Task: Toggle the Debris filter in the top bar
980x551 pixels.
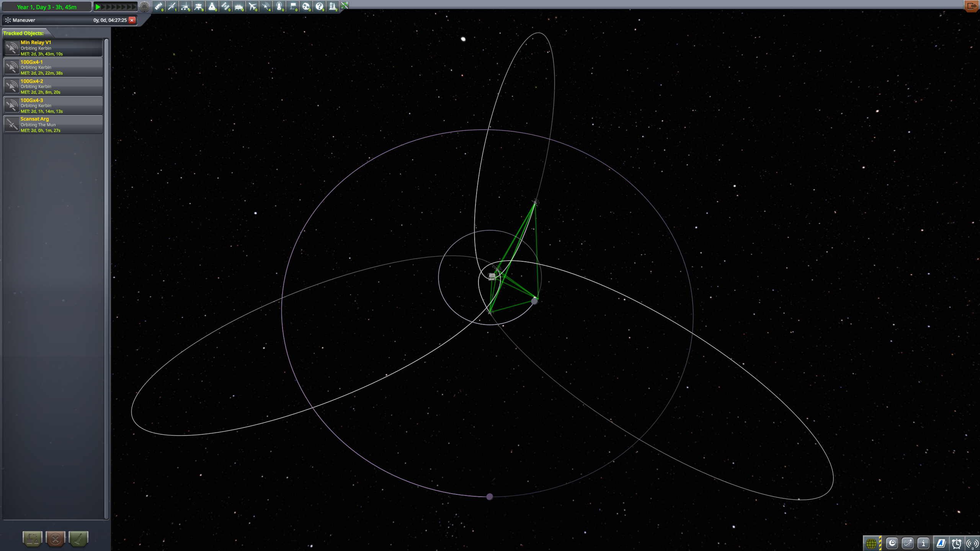Action: [x=158, y=6]
